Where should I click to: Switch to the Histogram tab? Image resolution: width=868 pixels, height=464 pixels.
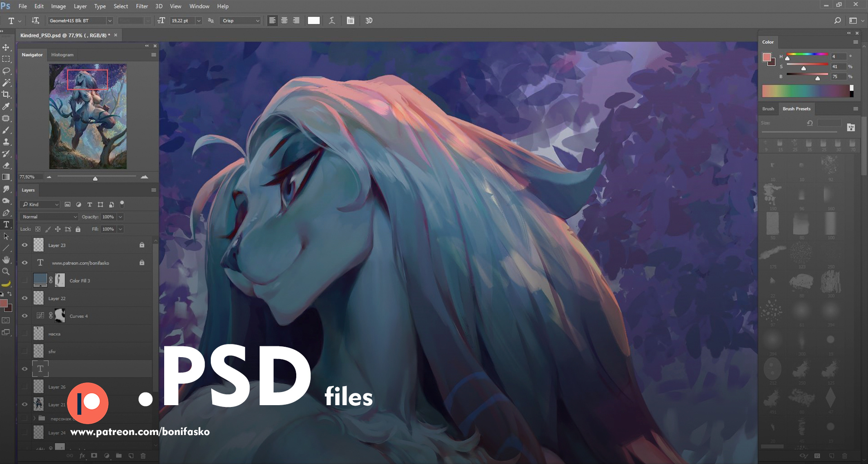coord(62,55)
